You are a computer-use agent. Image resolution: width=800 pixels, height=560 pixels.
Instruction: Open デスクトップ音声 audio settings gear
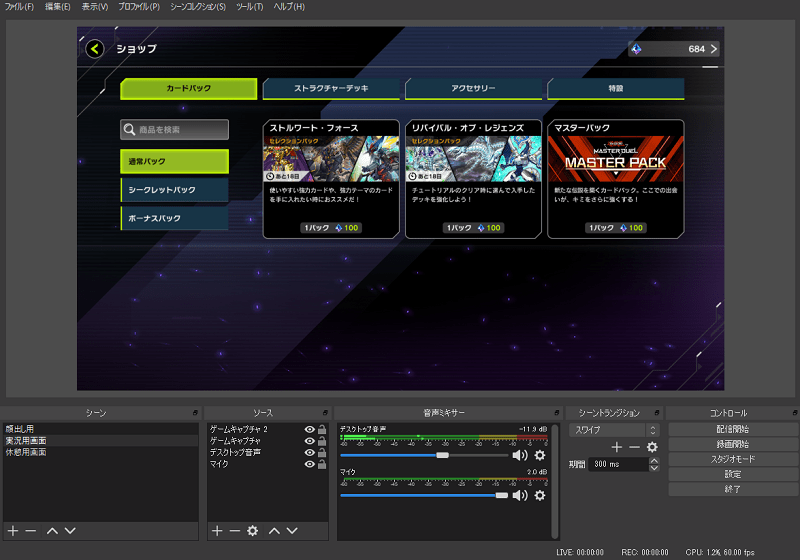click(x=540, y=455)
